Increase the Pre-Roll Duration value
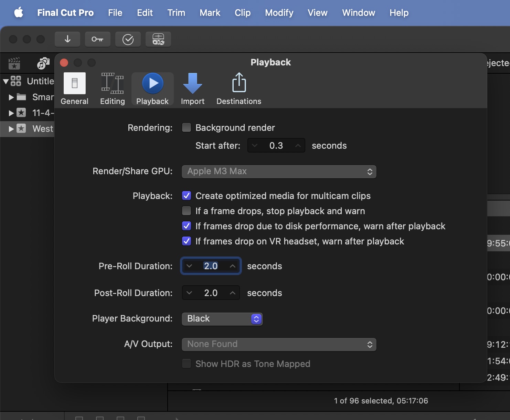 [x=233, y=266]
